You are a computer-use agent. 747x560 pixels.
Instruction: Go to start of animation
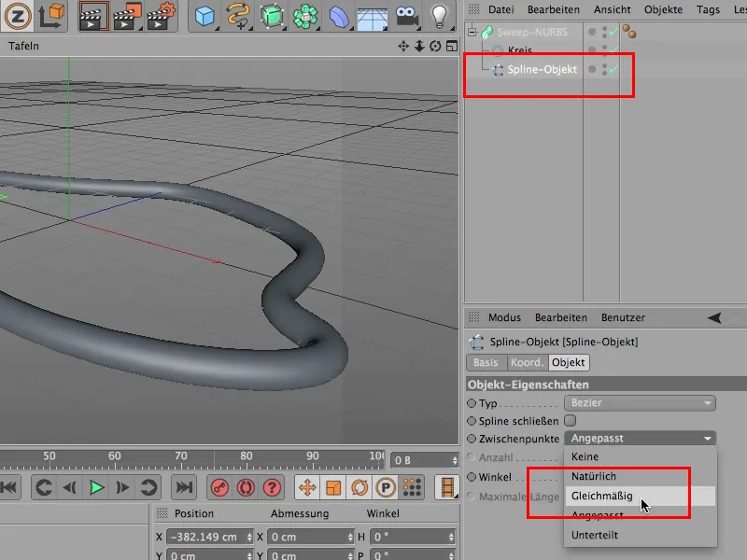[9, 487]
